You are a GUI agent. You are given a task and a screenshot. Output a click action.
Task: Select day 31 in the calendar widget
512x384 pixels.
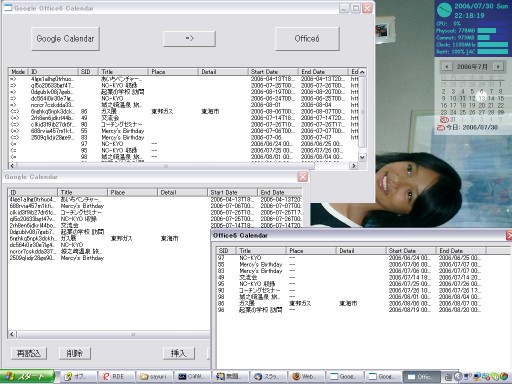pos(453,119)
